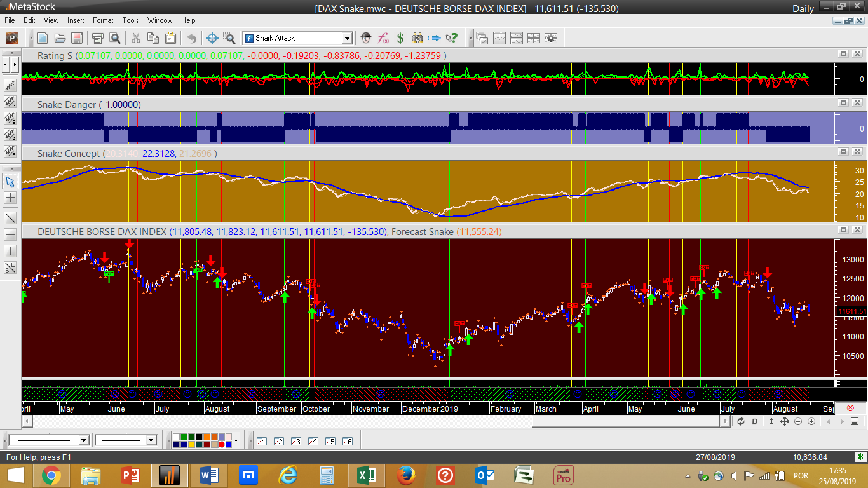
Task: Expand the Shark Attack template dropdown
Action: [x=347, y=38]
